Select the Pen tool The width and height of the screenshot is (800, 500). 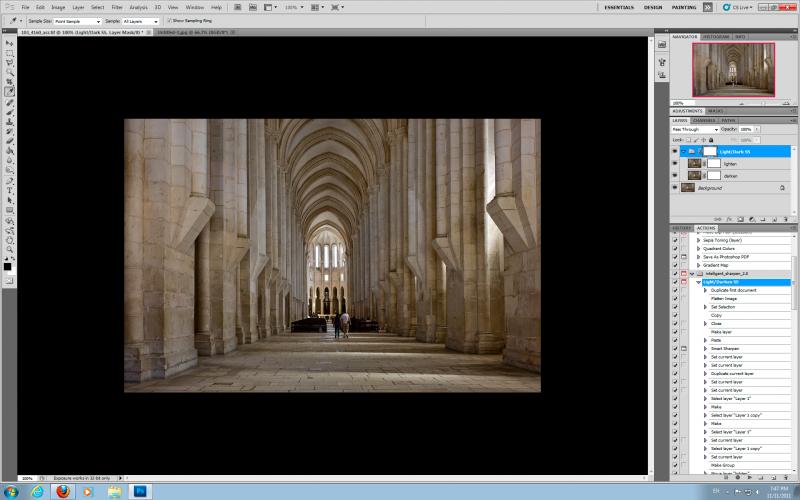9,181
